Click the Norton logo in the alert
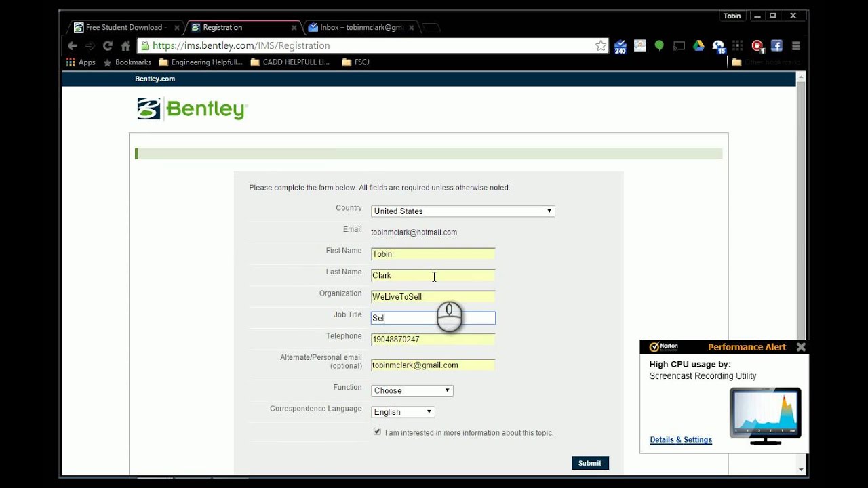Viewport: 868px width, 488px height. [x=664, y=347]
